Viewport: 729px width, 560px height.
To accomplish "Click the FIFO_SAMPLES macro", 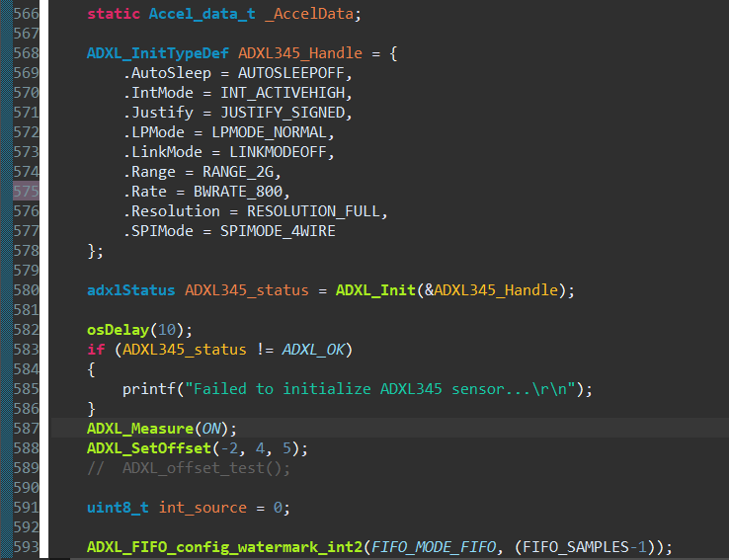I will [x=576, y=547].
